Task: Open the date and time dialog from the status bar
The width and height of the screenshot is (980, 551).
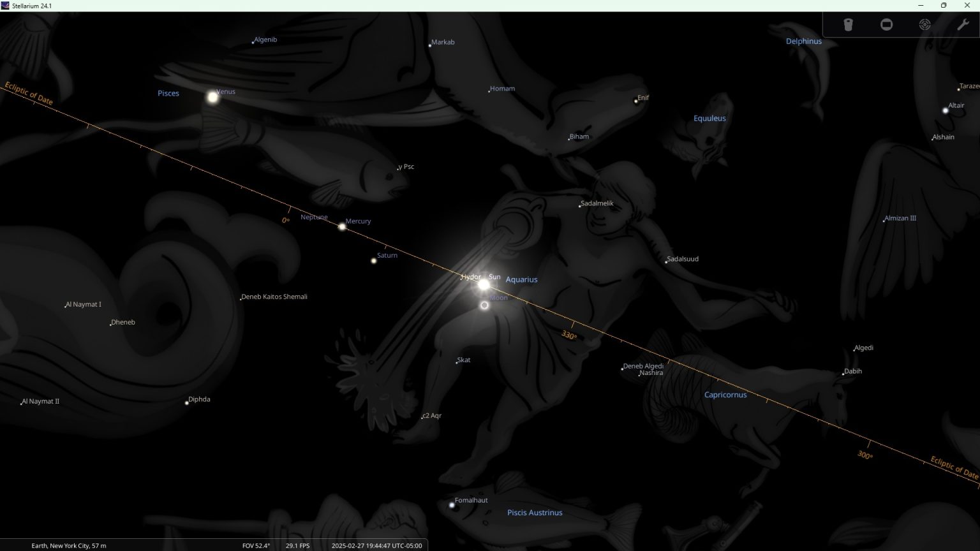Action: 376,545
